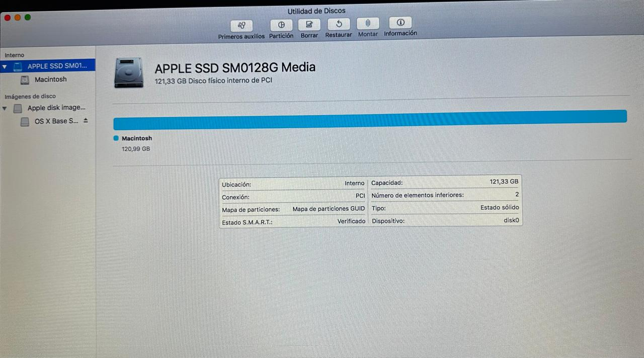The image size is (644, 358).
Task: Click the Conexión value PCI
Action: point(360,196)
